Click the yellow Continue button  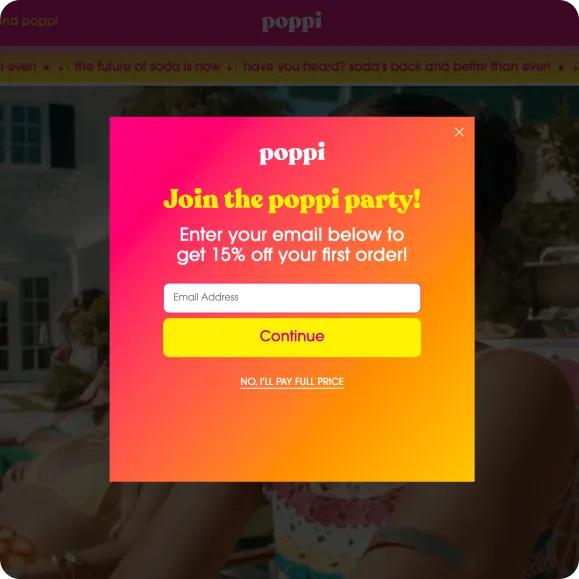click(x=292, y=337)
